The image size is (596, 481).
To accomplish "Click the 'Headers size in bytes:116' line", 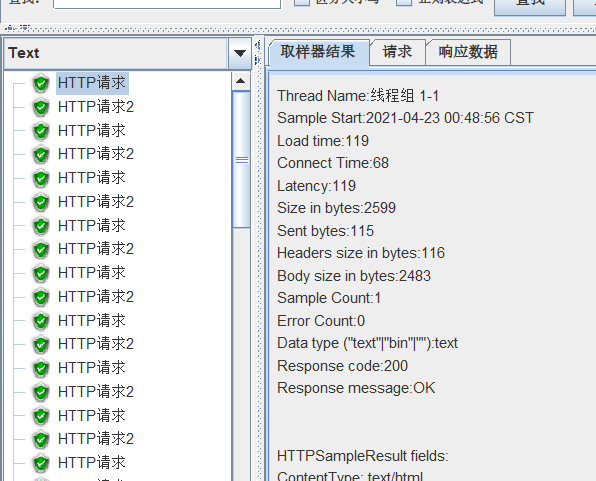I will 361,253.
